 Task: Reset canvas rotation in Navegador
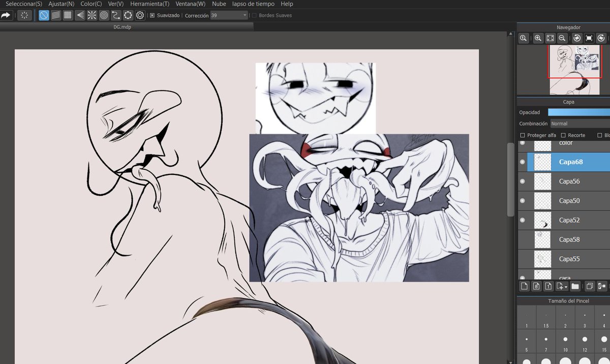pos(589,38)
